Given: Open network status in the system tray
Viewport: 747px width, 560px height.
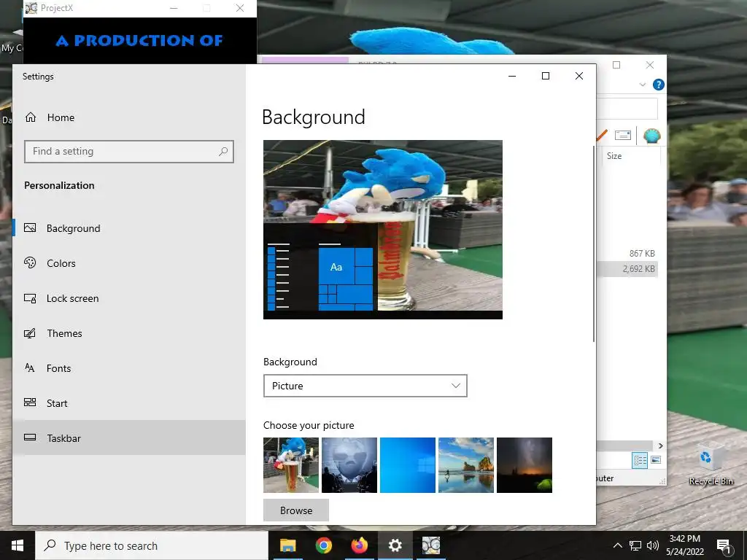Looking at the screenshot, I should point(635,545).
